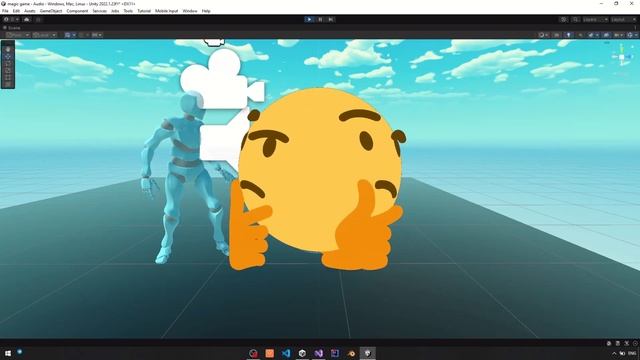The image size is (640, 360).
Task: Open the File menu
Action: click(5, 11)
